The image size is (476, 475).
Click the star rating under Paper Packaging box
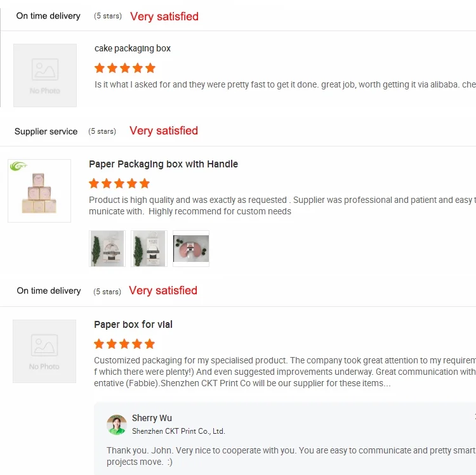(119, 183)
